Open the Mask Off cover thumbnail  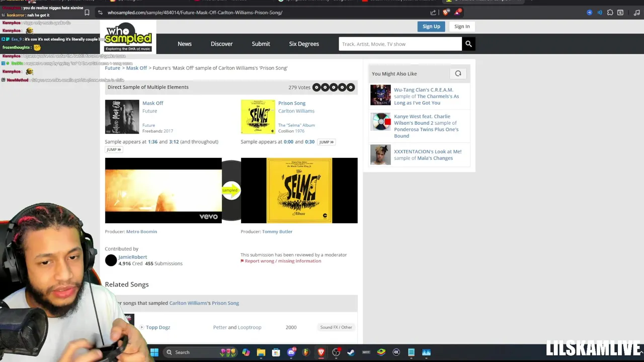(122, 117)
